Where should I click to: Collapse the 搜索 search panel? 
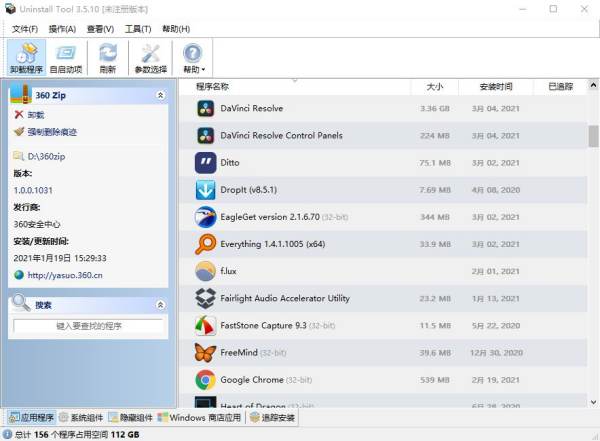coord(160,305)
